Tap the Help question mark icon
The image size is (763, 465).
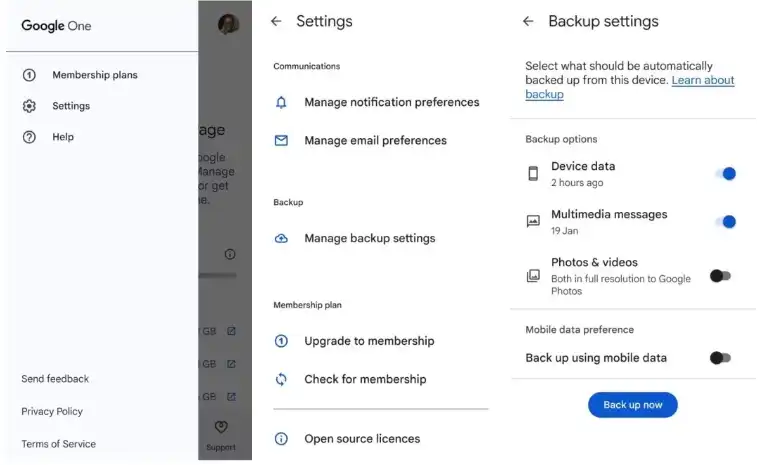coord(29,137)
